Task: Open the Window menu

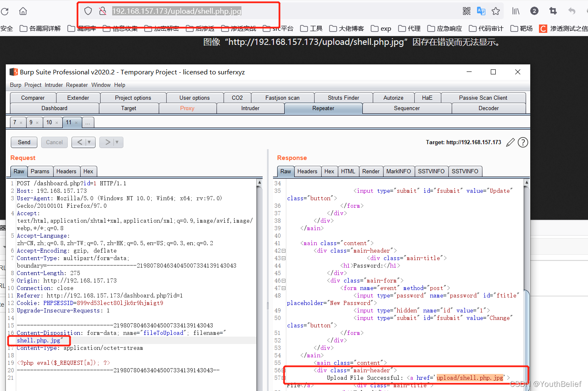Action: click(101, 85)
